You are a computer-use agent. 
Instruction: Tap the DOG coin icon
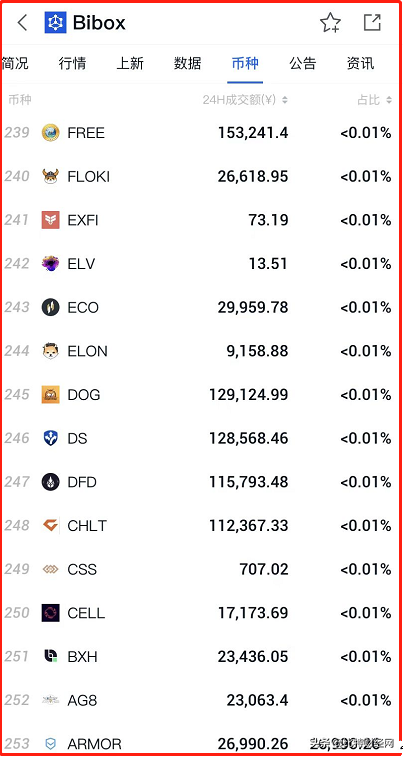(x=50, y=394)
